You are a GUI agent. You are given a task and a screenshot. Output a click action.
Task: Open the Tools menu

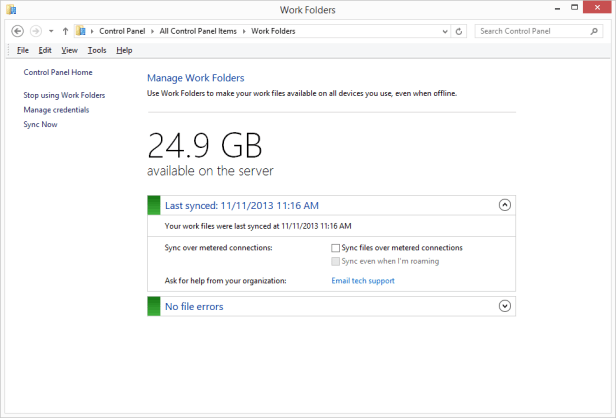click(97, 50)
